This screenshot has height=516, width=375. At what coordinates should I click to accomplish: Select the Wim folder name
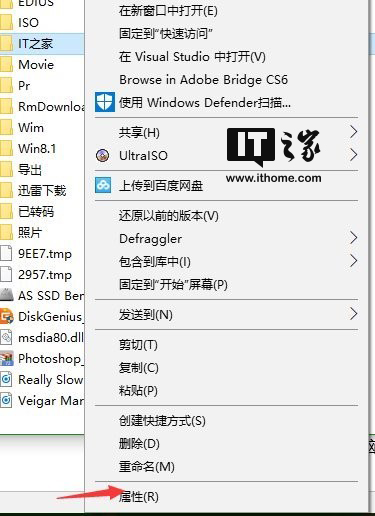point(31,128)
